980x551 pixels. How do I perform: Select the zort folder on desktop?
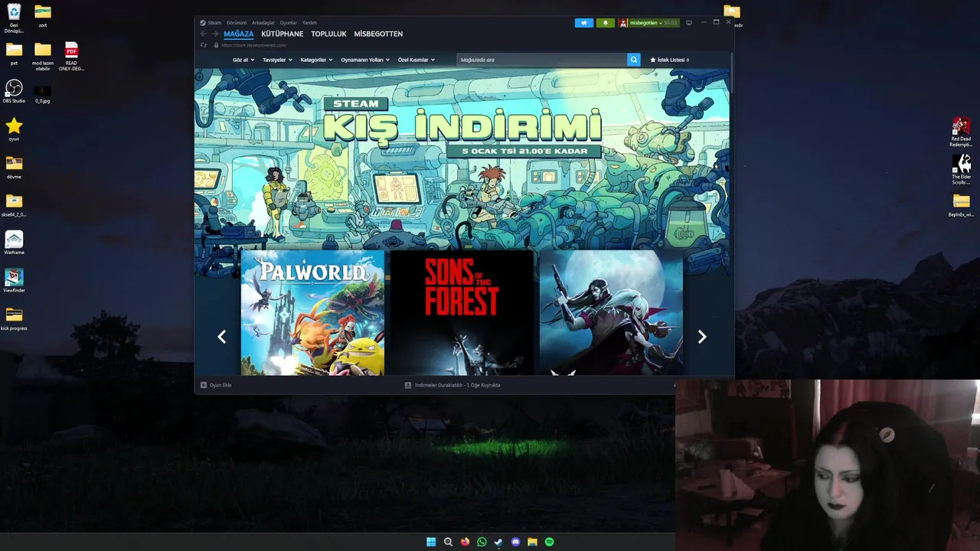click(x=43, y=15)
